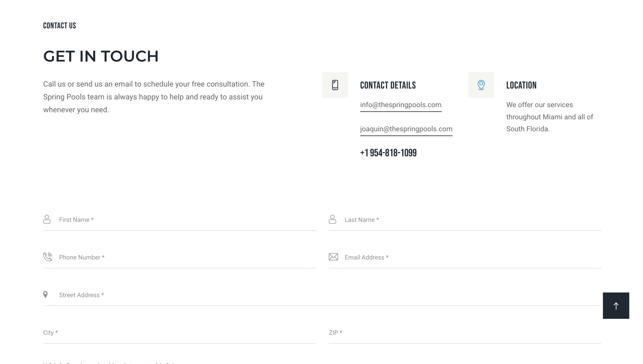This screenshot has height=364, width=643.
Task: Open the joaquin@thespringpools.com email link
Action: [x=406, y=129]
